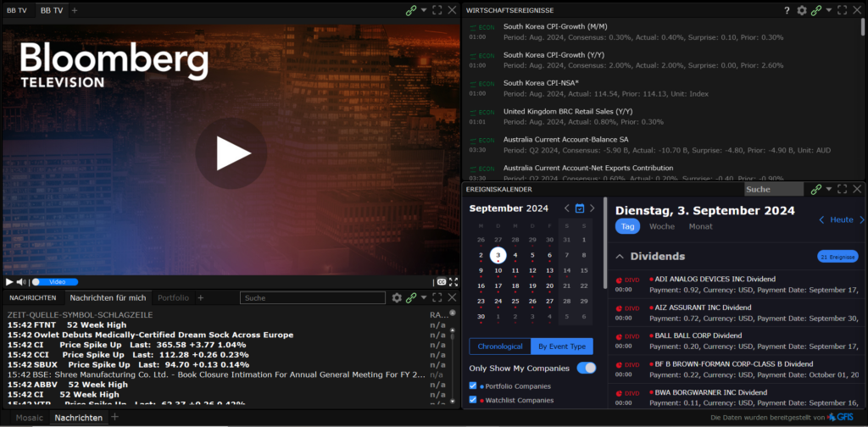Screen dimensions: 868x427
Task: Select the second BB TV tab
Action: click(x=52, y=10)
